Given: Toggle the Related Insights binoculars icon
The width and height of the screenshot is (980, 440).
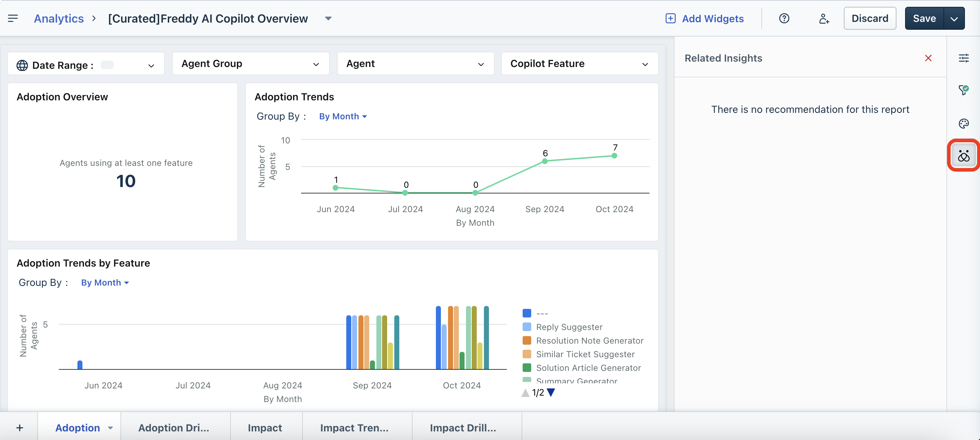Looking at the screenshot, I should 963,156.
